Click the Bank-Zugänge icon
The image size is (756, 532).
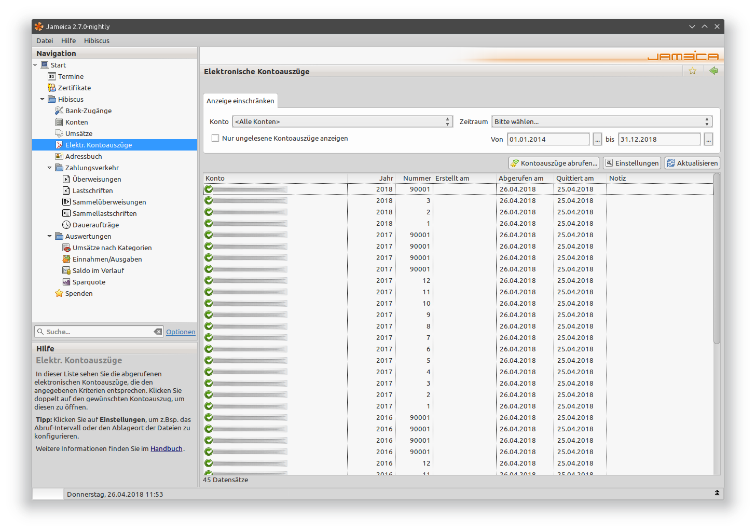59,111
